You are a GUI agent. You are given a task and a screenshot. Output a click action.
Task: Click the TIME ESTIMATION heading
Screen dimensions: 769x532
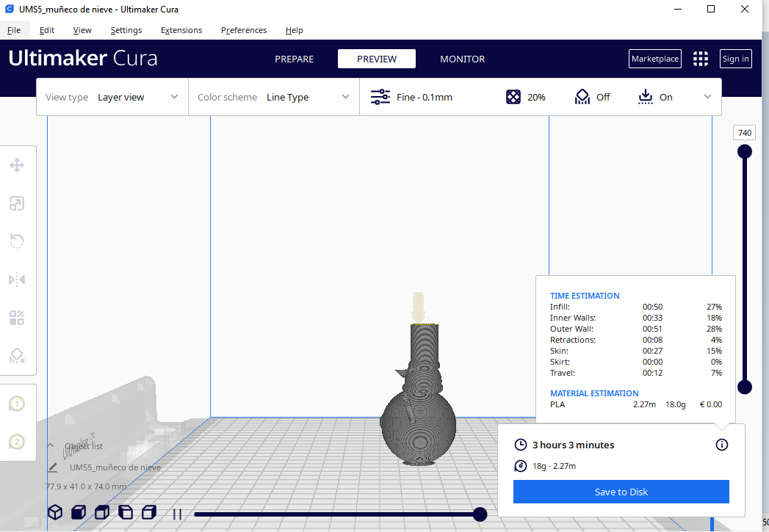point(585,296)
